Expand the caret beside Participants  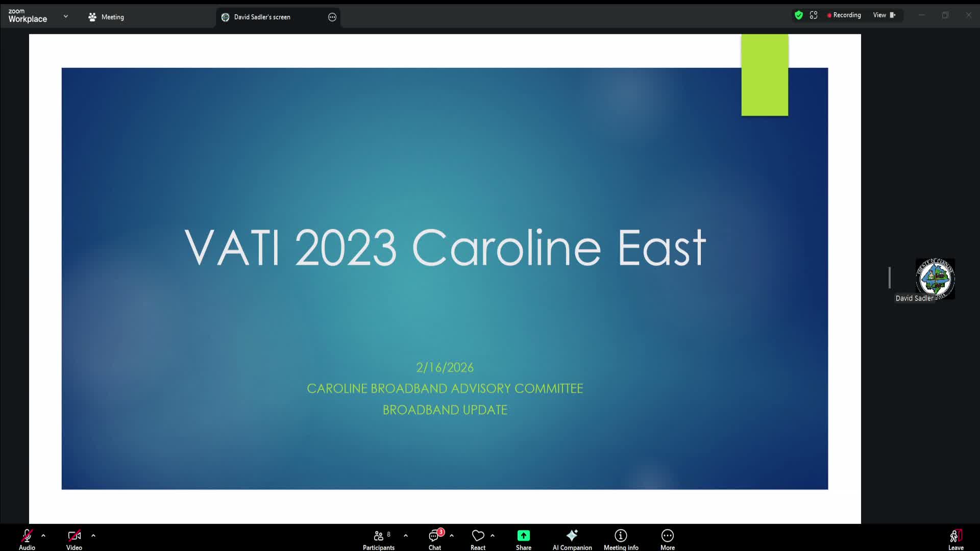pyautogui.click(x=406, y=536)
